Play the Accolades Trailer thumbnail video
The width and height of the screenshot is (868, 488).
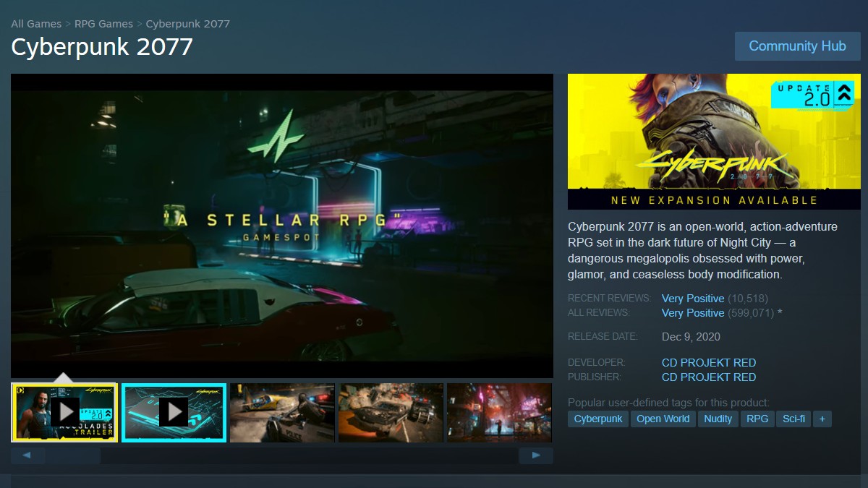(x=65, y=412)
